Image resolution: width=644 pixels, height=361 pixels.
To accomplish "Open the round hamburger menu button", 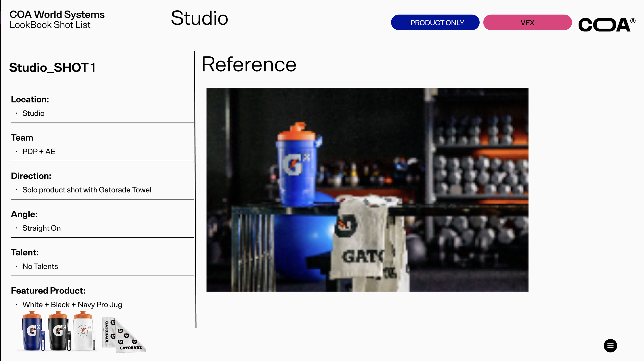I will click(610, 346).
